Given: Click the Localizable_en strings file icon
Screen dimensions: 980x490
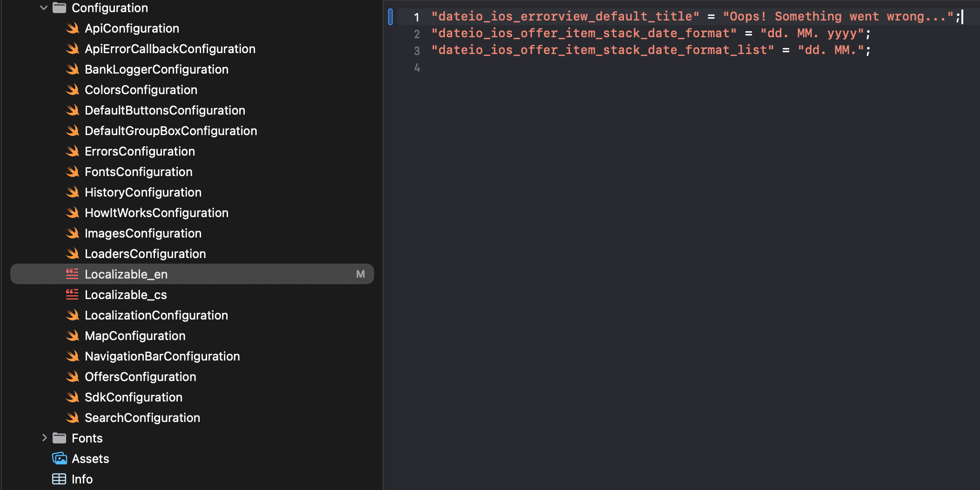Looking at the screenshot, I should 72,274.
